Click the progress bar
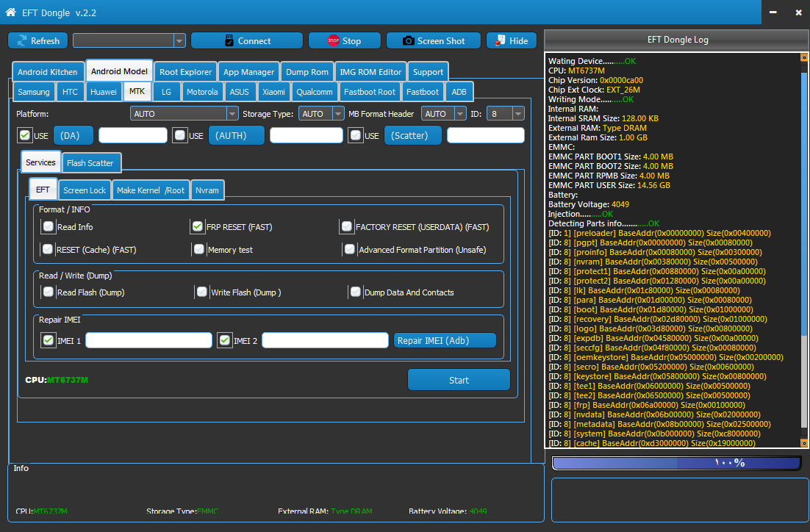This screenshot has width=810, height=532. click(677, 463)
